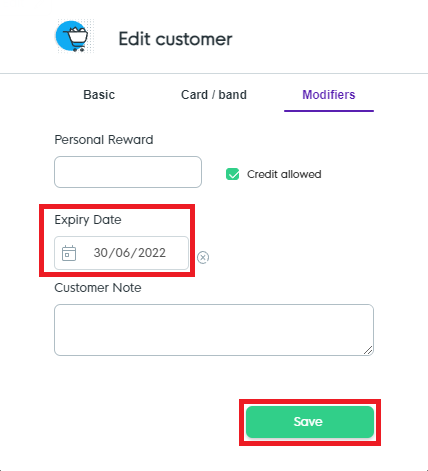Open the Card / band tab
This screenshot has width=428, height=471.
[214, 95]
